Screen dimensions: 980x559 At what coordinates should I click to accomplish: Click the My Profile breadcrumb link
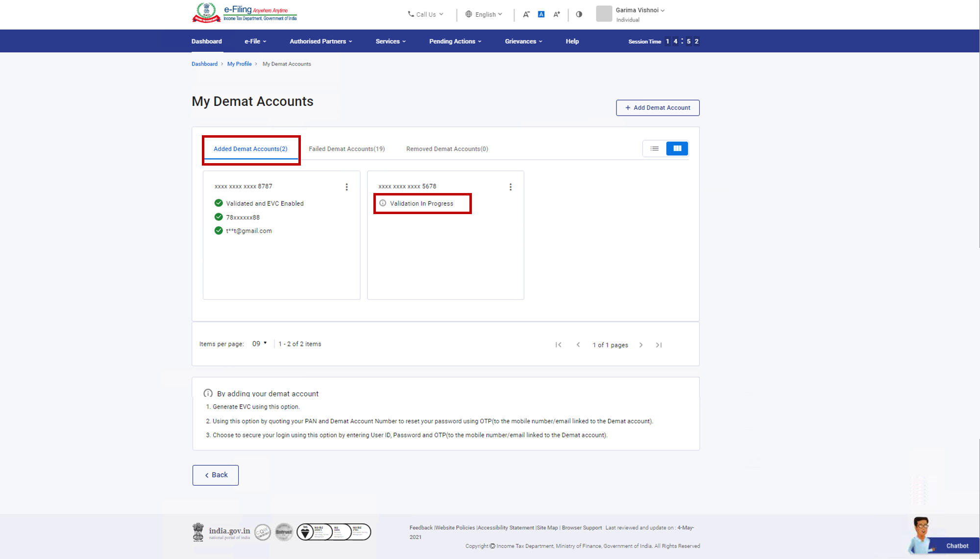(x=239, y=63)
